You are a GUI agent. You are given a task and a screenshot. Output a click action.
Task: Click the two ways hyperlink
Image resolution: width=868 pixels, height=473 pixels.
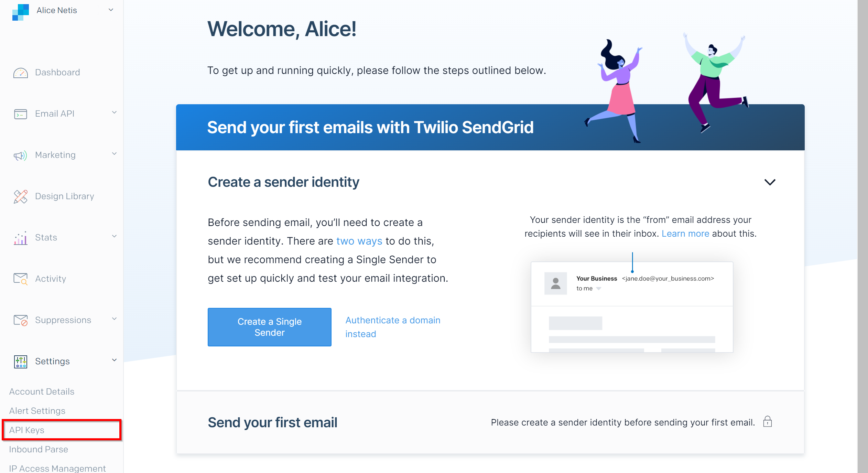tap(359, 240)
